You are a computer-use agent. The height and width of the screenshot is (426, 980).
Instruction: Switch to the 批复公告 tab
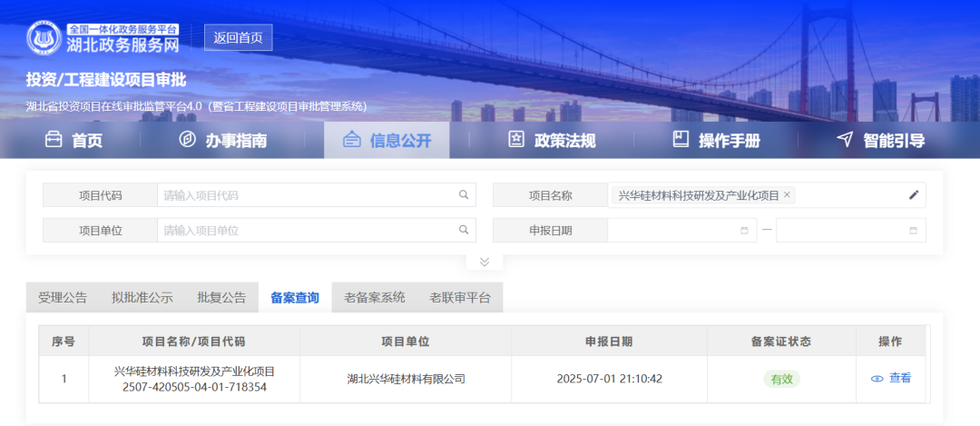pos(221,298)
